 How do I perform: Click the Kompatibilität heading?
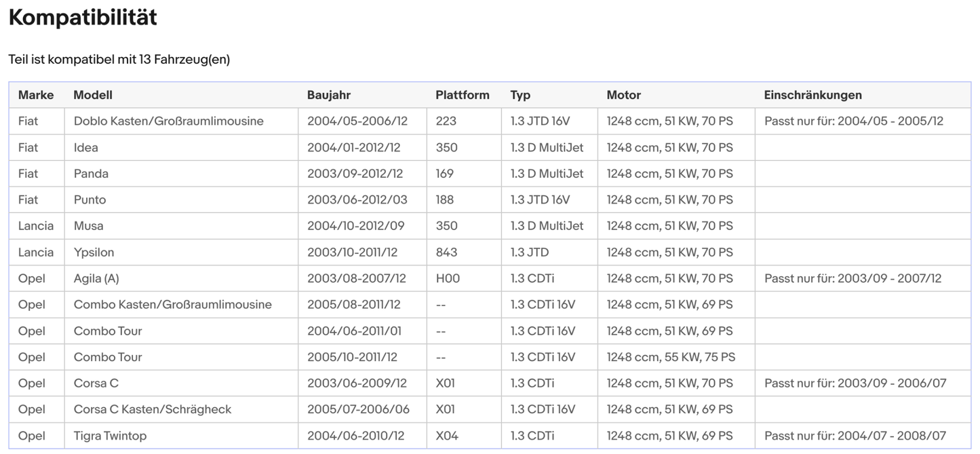[83, 18]
